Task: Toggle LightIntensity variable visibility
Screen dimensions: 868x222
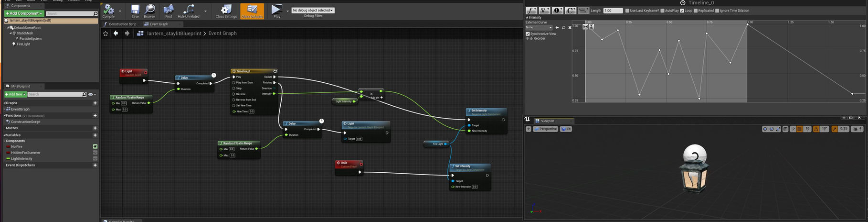Action: 95,158
